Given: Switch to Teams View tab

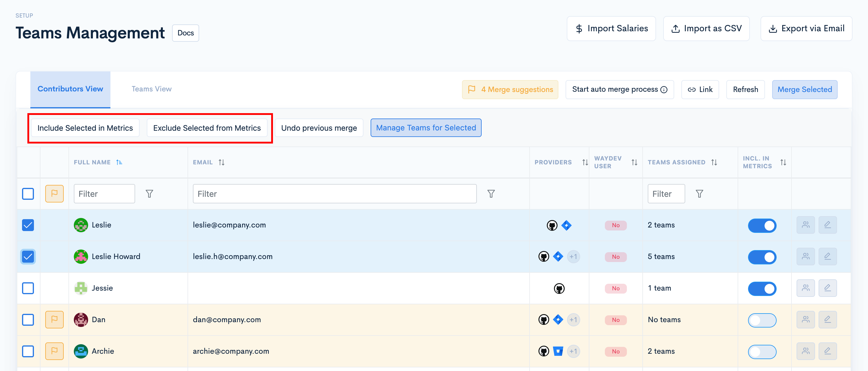Looking at the screenshot, I should (x=151, y=89).
